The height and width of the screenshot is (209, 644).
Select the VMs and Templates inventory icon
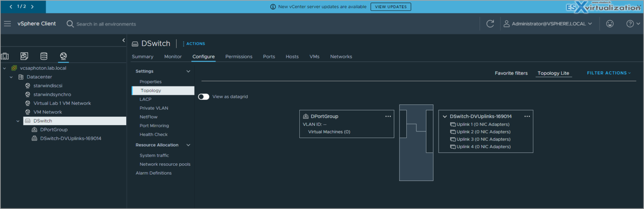tap(24, 56)
